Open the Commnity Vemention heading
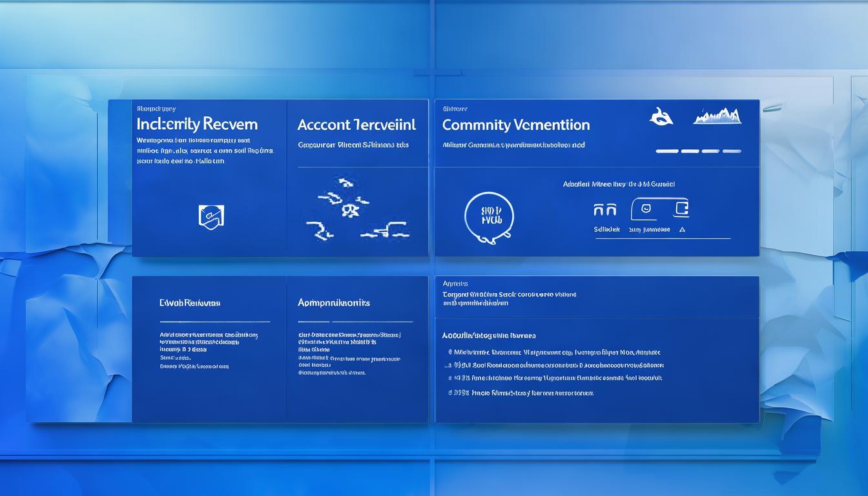868x496 pixels. (x=515, y=125)
